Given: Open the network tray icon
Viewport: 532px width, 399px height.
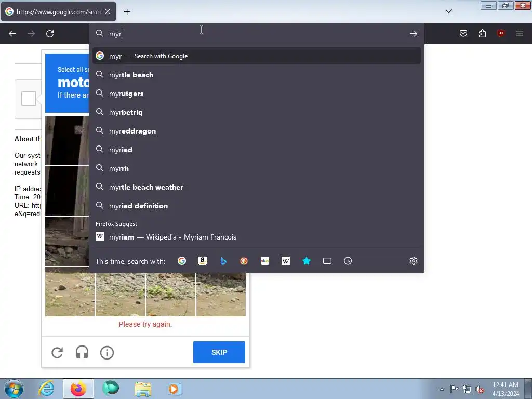Looking at the screenshot, I should [x=467, y=389].
